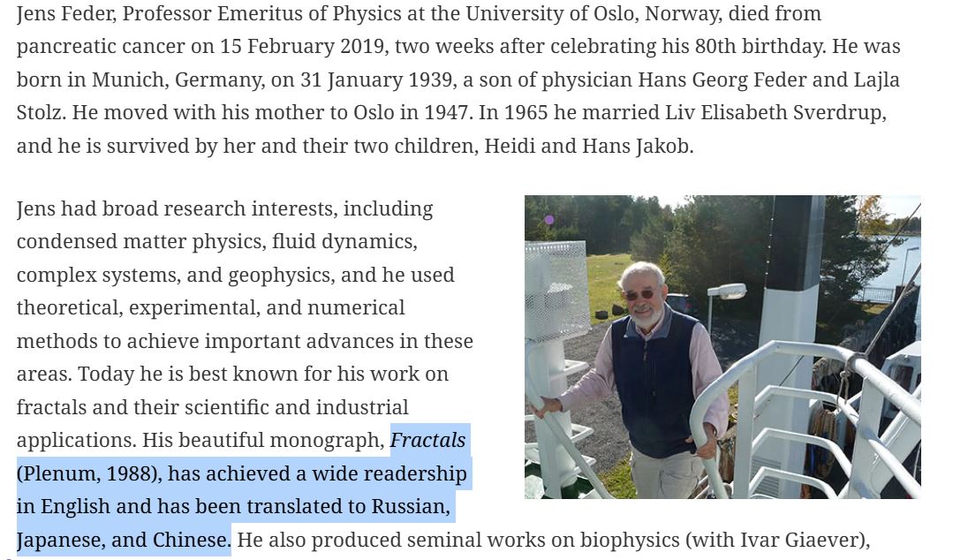Click the highlighted word "Russian"
968x560 pixels.
click(410, 506)
